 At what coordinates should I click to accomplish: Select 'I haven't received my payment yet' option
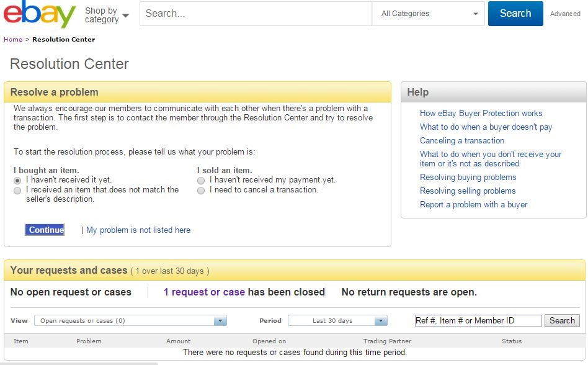201,181
